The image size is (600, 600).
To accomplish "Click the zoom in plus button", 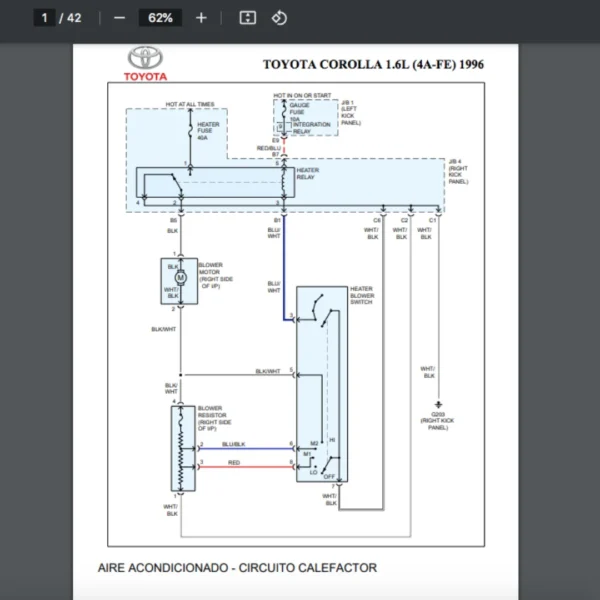I will click(x=201, y=18).
